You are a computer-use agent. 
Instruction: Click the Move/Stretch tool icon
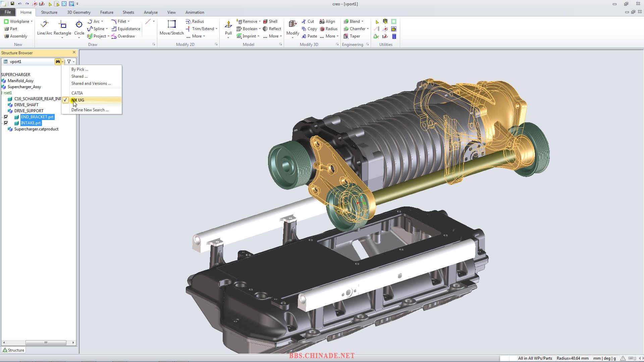pyautogui.click(x=172, y=27)
